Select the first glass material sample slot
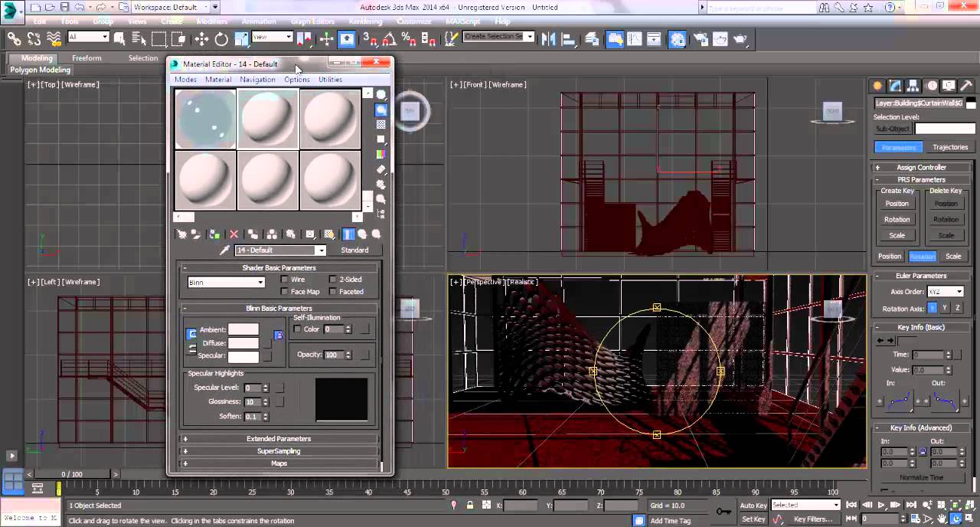Image resolution: width=980 pixels, height=527 pixels. click(205, 119)
